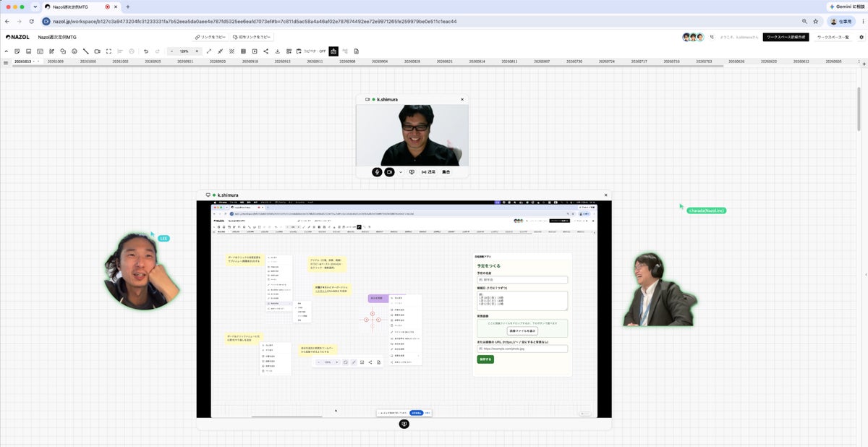This screenshot has width=868, height=447.
Task: Click the ワークスペース新規作成 button
Action: pos(786,37)
